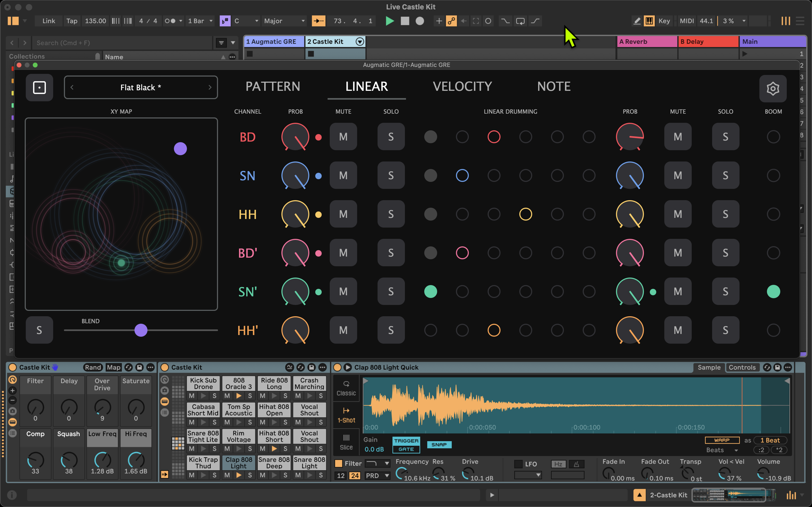The image size is (812, 507).
Task: Toggle the arrangement loop switch
Action: pos(520,21)
